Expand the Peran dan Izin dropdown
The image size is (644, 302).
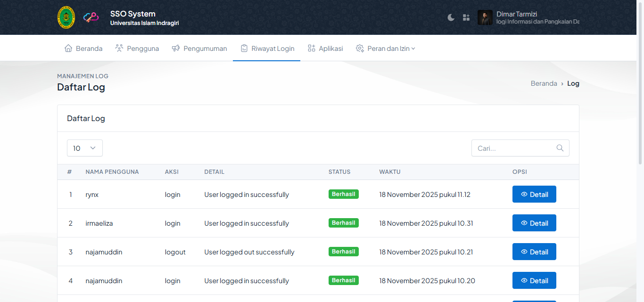pos(386,49)
